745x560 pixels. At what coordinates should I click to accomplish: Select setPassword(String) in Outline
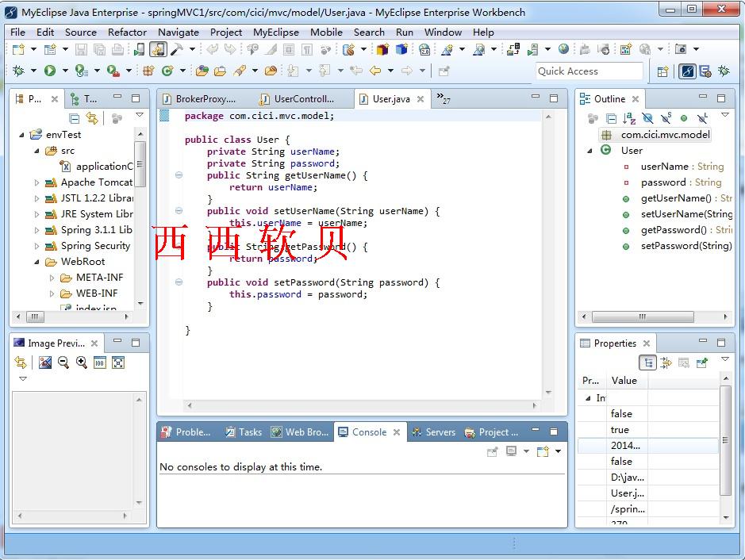click(x=677, y=246)
